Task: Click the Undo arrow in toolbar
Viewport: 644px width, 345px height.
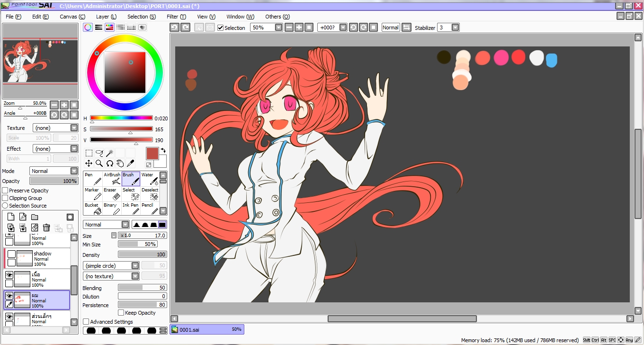Action: click(174, 27)
